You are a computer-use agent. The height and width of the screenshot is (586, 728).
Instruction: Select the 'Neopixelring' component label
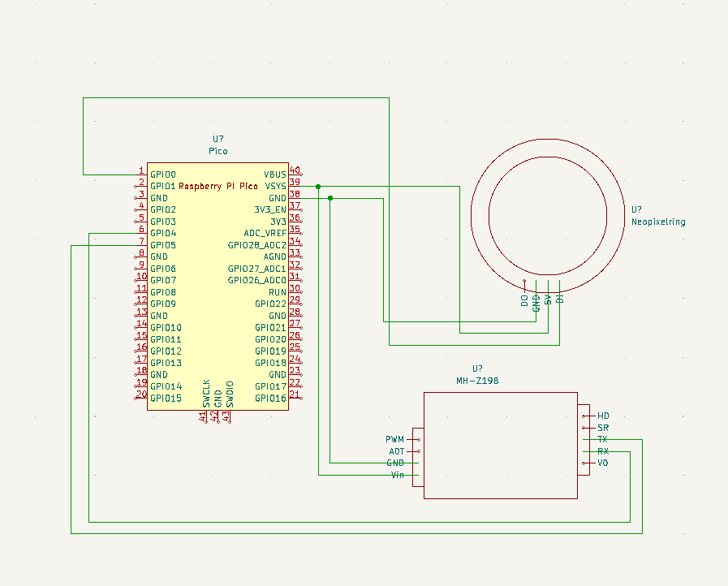coord(658,222)
